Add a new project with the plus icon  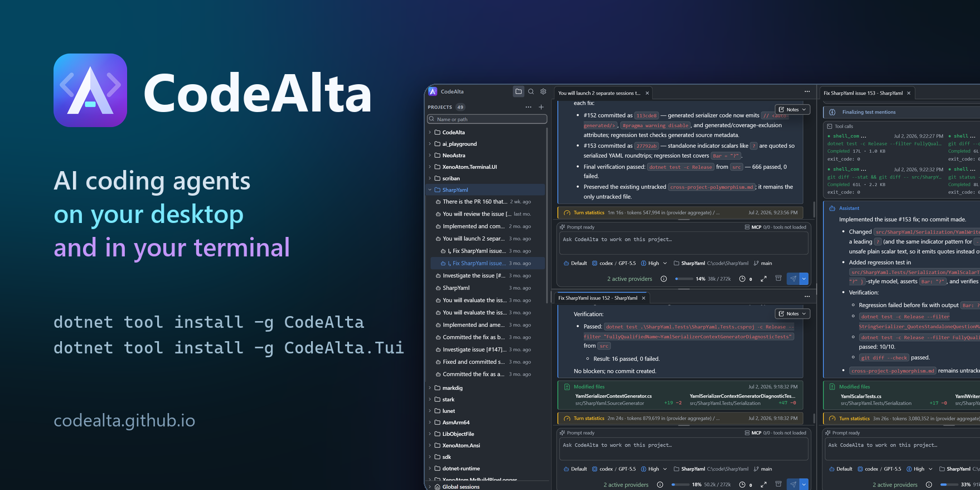coord(541,107)
